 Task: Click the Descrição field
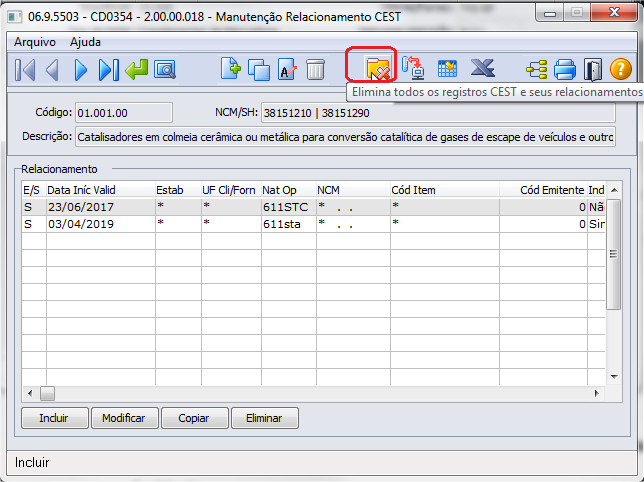click(x=345, y=137)
